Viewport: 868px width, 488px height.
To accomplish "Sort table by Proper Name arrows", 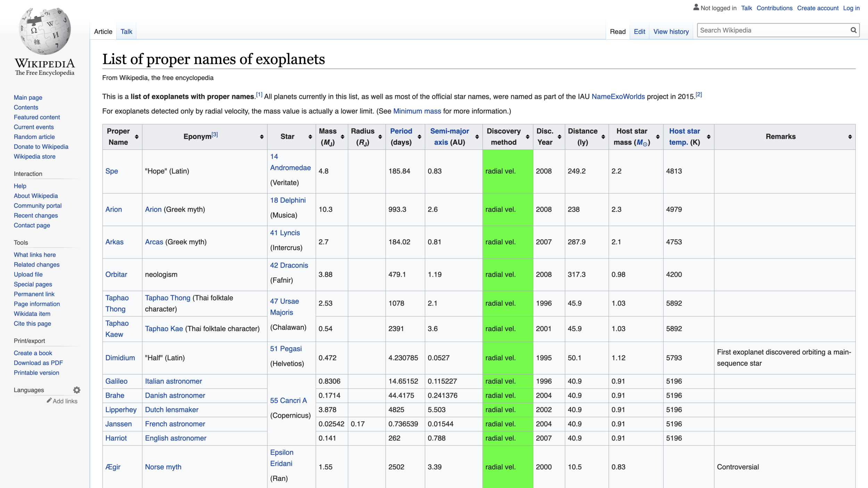I will (x=136, y=137).
